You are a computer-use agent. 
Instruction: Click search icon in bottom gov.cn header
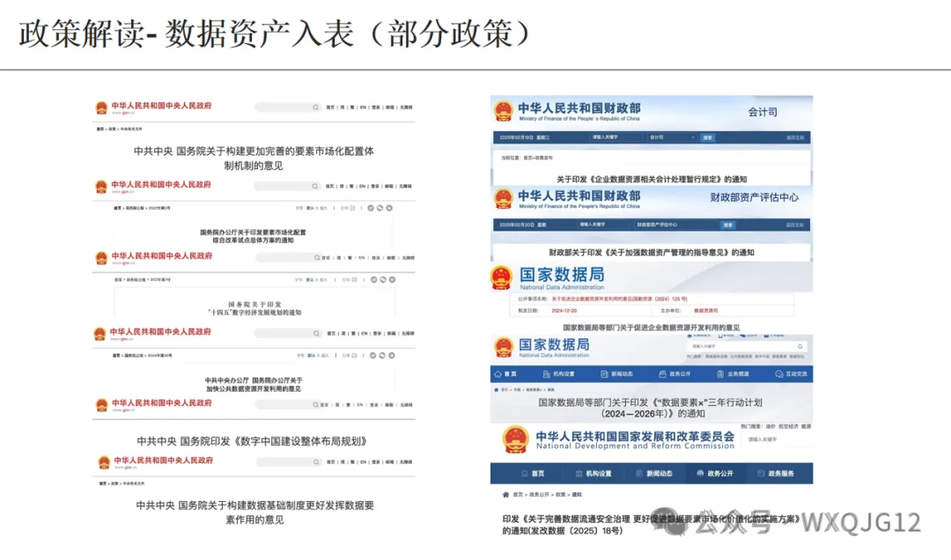(x=316, y=462)
